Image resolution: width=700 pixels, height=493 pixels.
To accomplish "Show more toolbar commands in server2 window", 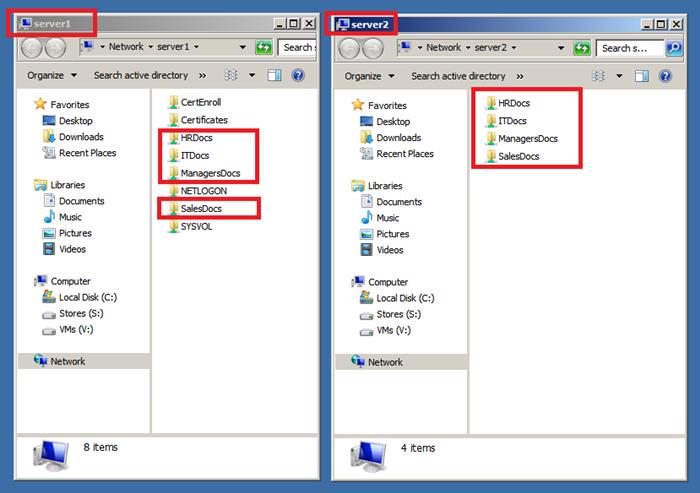I will coord(520,76).
